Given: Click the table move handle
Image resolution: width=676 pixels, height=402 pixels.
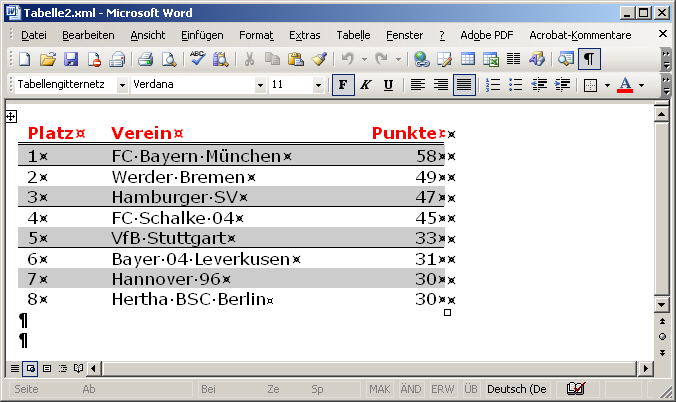Looking at the screenshot, I should (x=11, y=116).
